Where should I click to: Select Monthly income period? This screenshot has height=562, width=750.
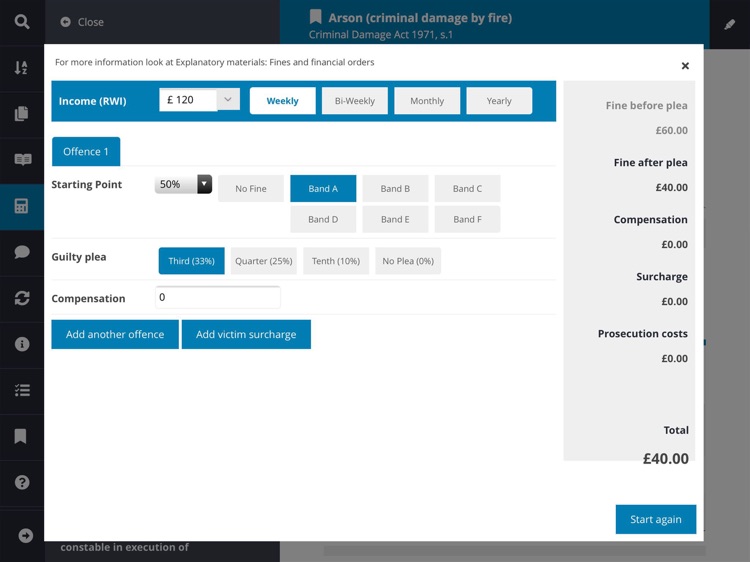[x=427, y=101]
